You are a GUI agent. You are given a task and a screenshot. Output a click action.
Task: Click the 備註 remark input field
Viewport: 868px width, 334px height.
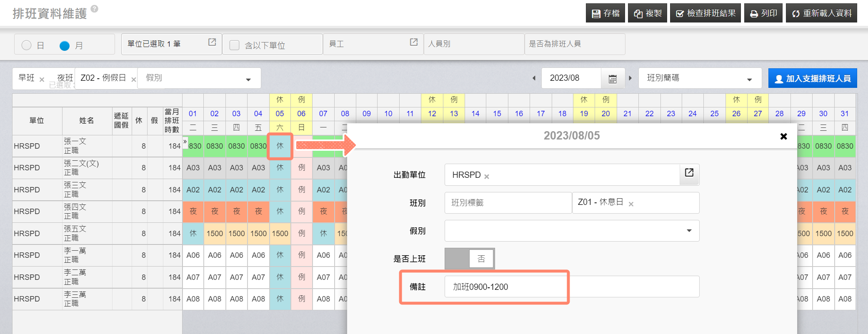571,287
